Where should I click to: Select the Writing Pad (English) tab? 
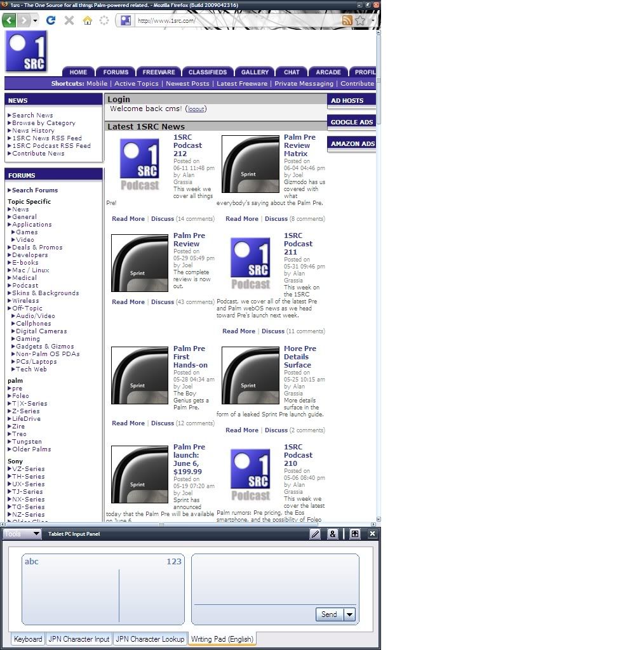[x=222, y=639]
